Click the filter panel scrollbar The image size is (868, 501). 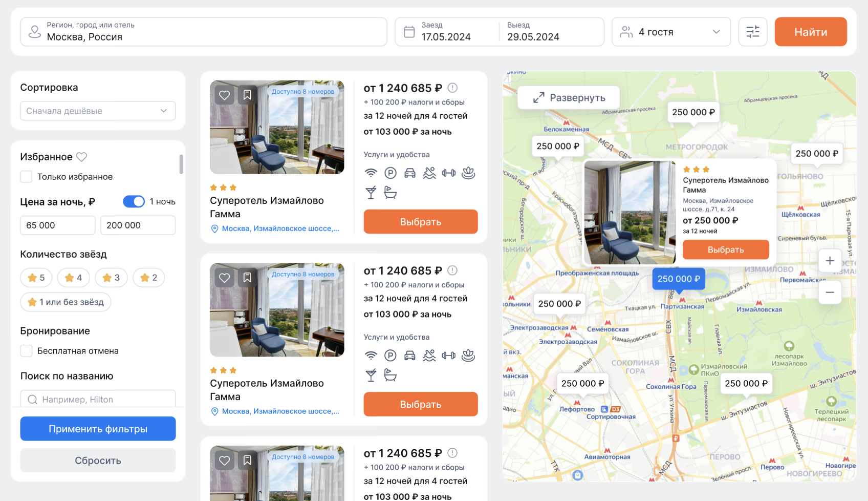point(181,164)
